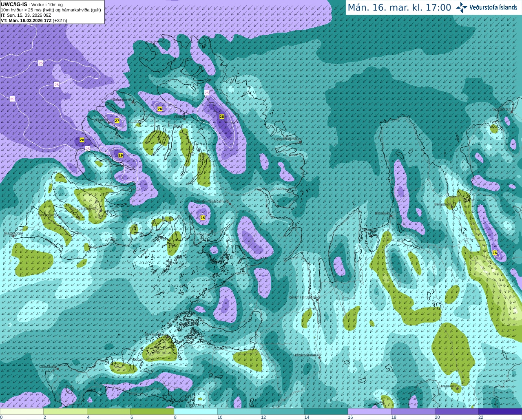
Task: Click the Bergstaðir place label
Action: (442, 204)
